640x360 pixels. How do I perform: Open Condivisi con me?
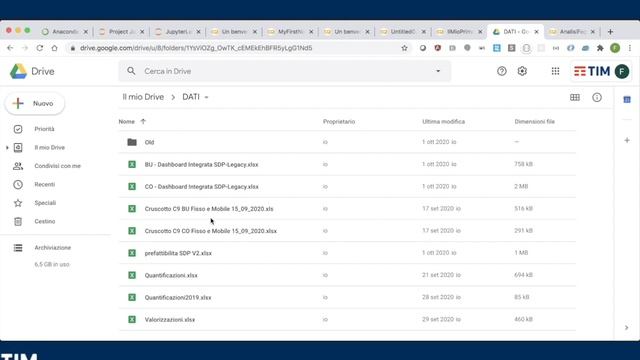click(58, 166)
